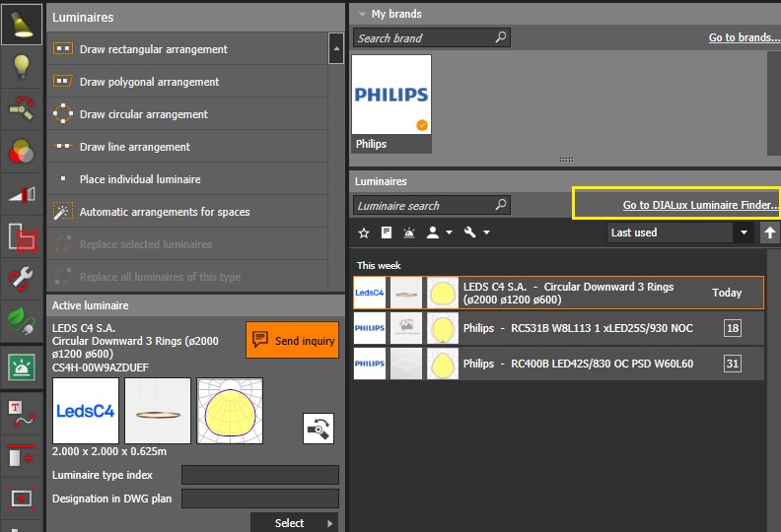Click the replace luminaire icon button
Screen dimensions: 781x532
(x=318, y=428)
